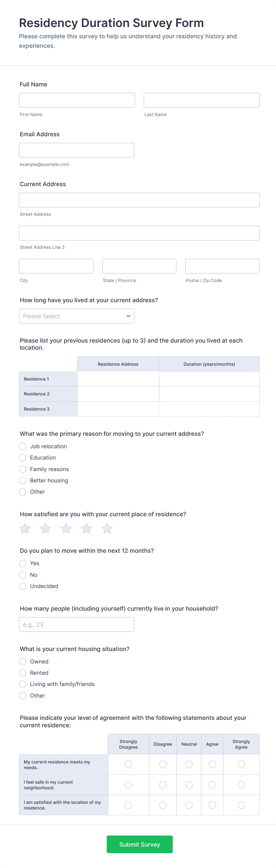Click the Postal / Zip Code field

click(222, 266)
